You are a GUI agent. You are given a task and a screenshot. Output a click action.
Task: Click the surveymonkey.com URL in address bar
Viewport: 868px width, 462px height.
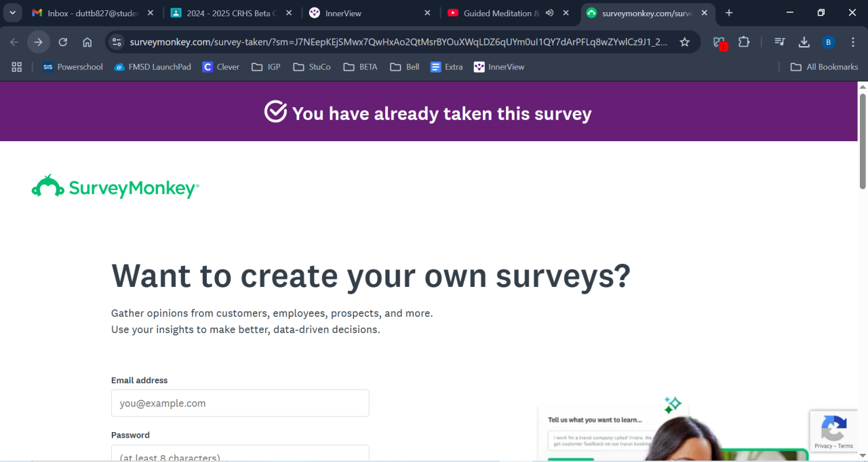coord(398,42)
